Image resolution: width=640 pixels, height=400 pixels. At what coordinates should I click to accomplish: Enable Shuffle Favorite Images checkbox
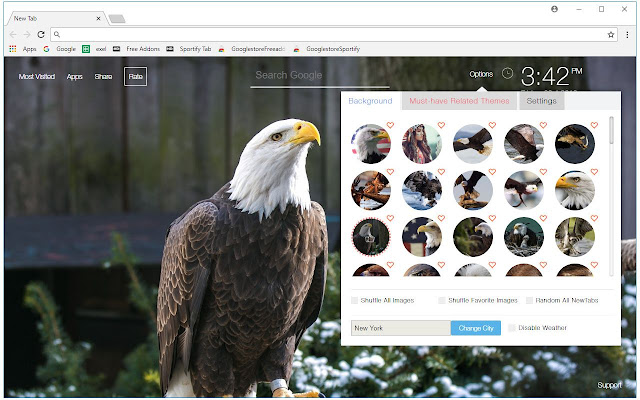point(442,300)
